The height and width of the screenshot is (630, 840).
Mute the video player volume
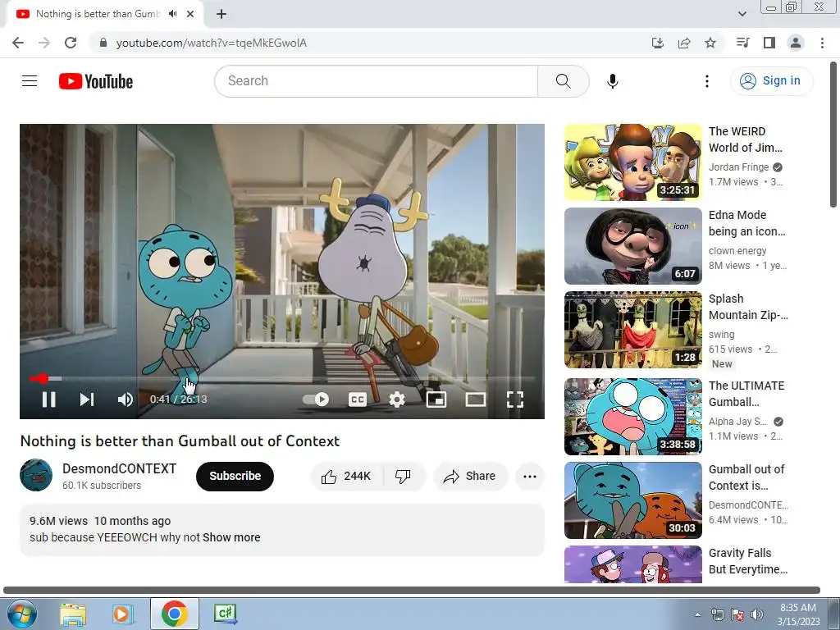(x=125, y=399)
